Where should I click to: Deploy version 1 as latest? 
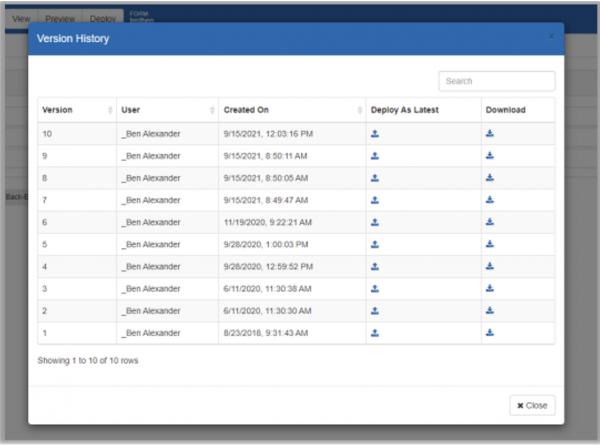[375, 333]
